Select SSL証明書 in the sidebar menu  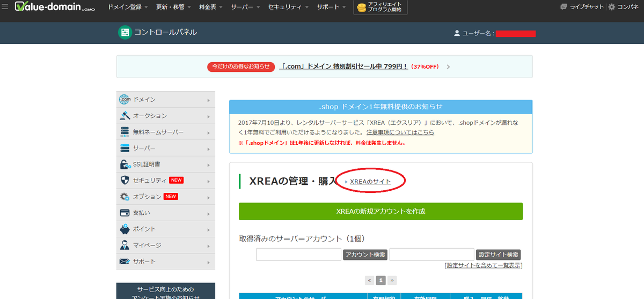pyautogui.click(x=166, y=164)
